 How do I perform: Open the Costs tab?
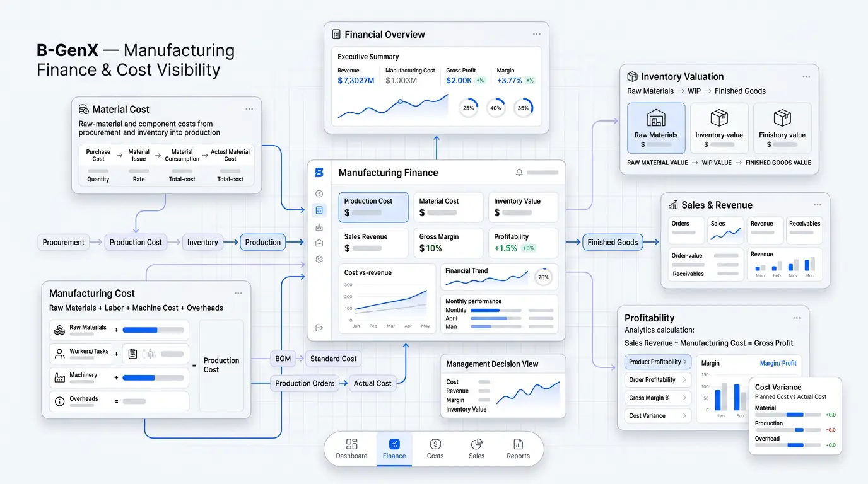pos(435,449)
